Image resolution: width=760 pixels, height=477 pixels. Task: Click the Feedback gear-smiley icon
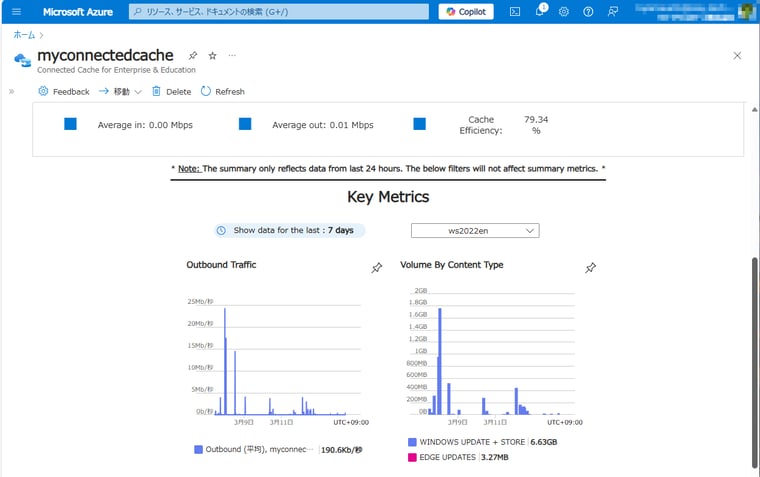(43, 91)
